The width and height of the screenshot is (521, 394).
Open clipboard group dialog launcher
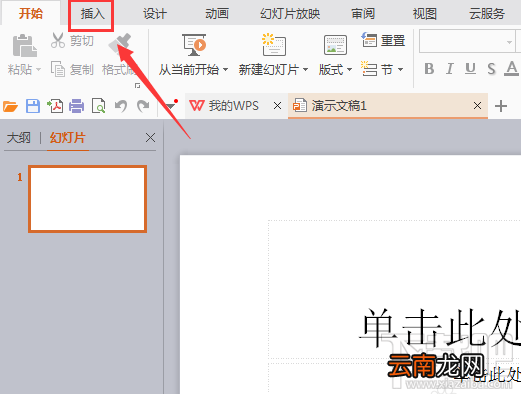coord(137,86)
